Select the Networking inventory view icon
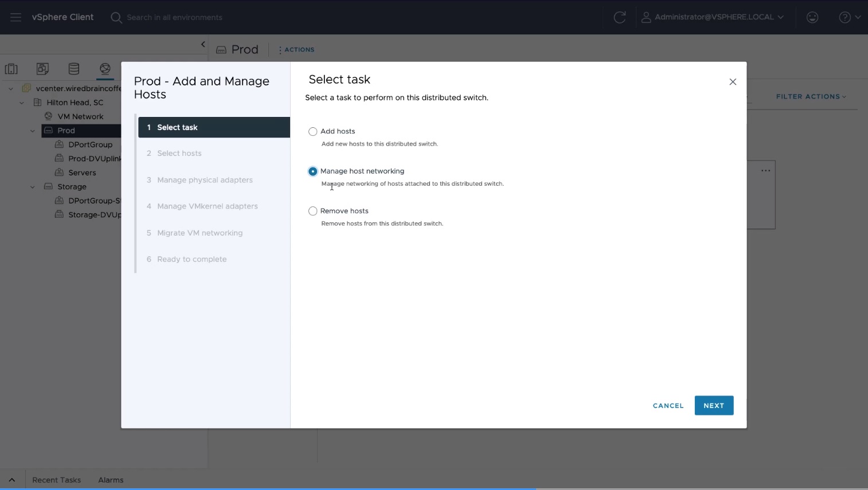 click(x=105, y=69)
